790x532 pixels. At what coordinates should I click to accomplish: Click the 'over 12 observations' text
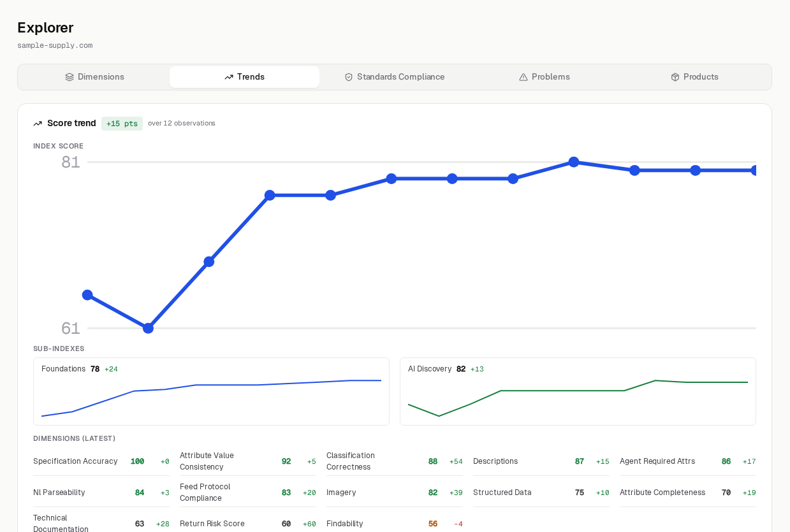tap(182, 123)
